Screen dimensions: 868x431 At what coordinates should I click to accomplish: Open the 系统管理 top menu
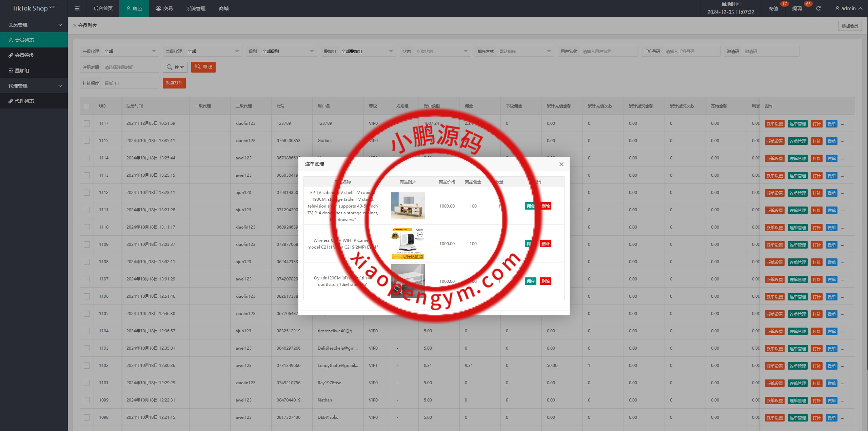point(196,8)
